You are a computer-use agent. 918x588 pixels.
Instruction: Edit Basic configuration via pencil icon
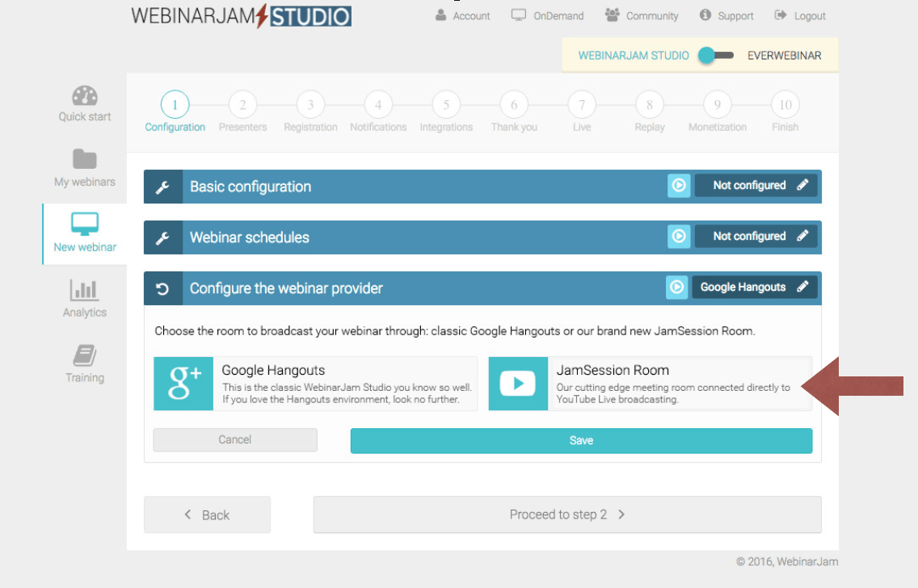pyautogui.click(x=802, y=186)
